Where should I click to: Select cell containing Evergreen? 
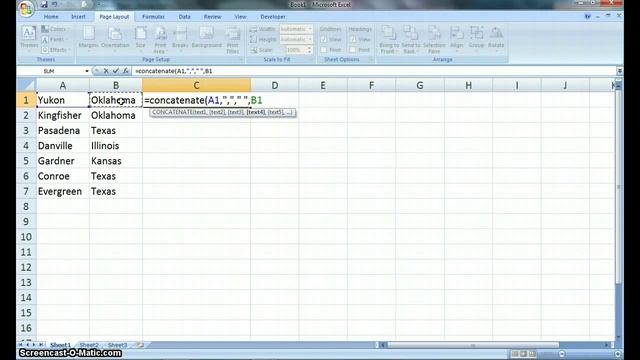click(x=63, y=191)
